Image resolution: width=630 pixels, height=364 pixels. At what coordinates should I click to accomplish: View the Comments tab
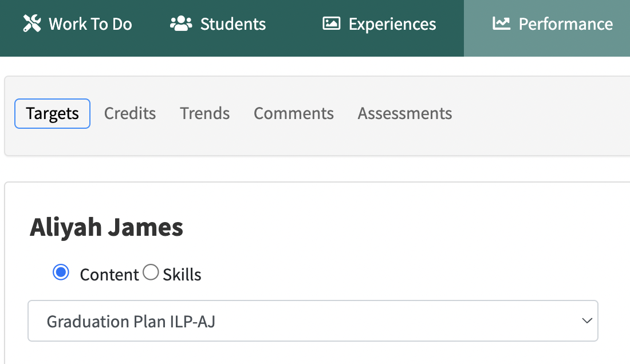coord(293,113)
